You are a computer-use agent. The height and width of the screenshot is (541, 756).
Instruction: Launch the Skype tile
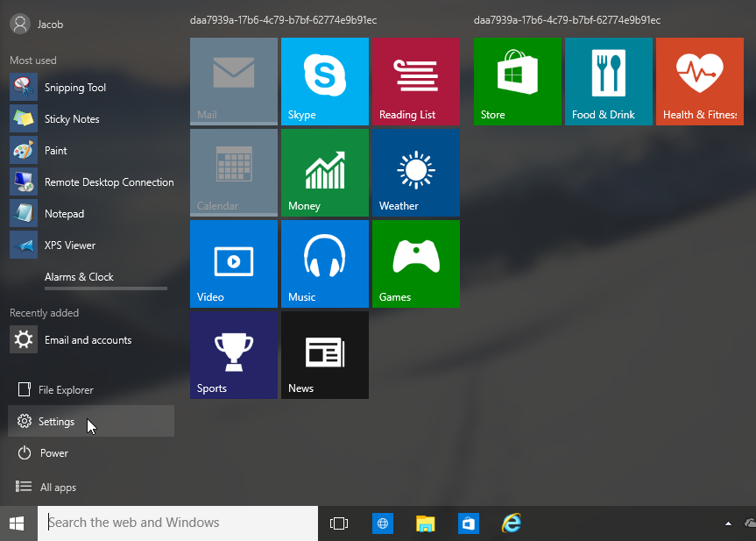click(x=325, y=82)
